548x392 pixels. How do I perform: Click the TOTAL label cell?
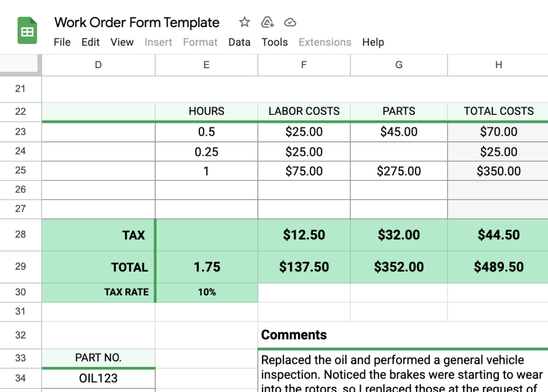(98, 267)
